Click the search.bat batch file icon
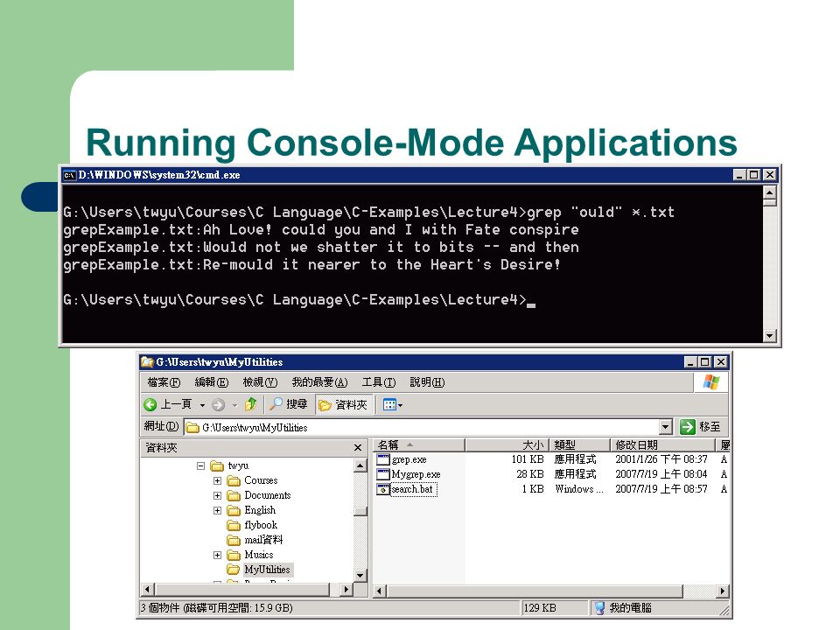 pos(383,489)
